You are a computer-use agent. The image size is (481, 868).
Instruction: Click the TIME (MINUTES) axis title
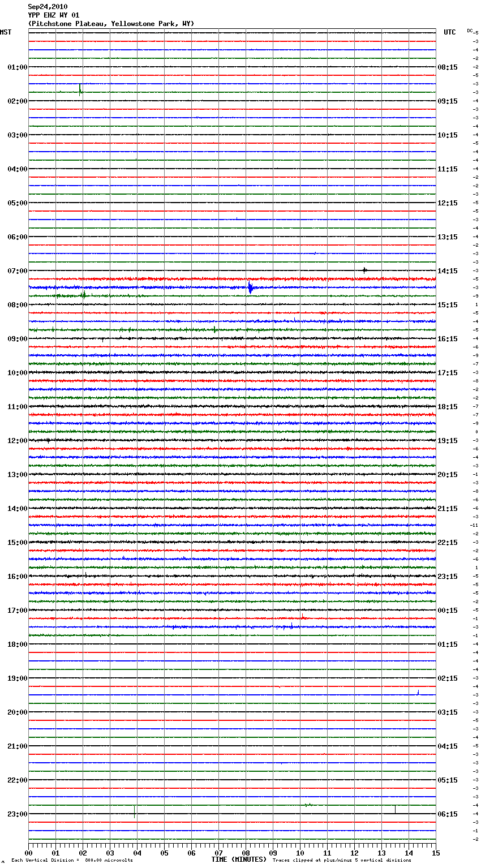[x=239, y=860]
